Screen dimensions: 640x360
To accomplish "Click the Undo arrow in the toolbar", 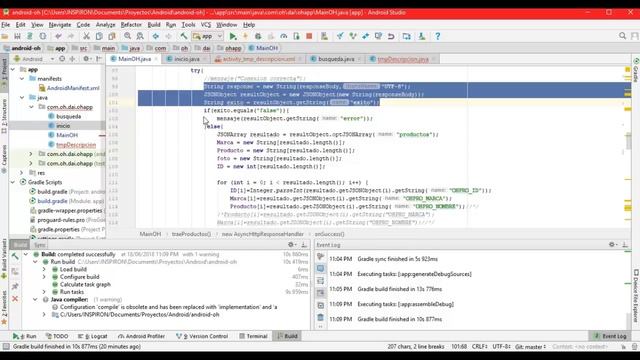I will tap(58, 36).
